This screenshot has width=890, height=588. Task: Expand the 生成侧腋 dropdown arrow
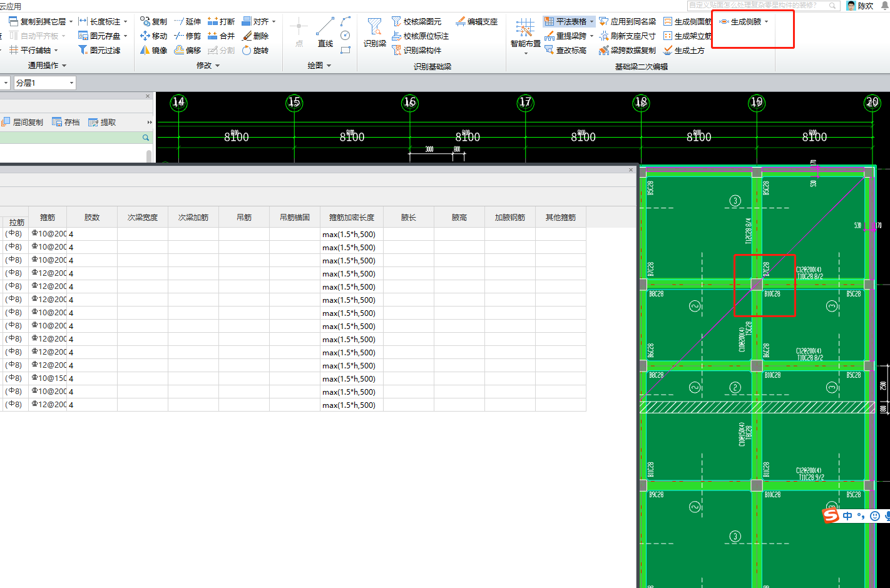[766, 21]
